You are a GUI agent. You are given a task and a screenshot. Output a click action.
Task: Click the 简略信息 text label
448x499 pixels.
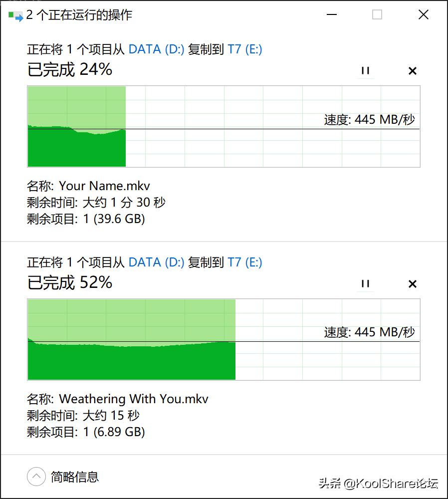click(x=74, y=477)
